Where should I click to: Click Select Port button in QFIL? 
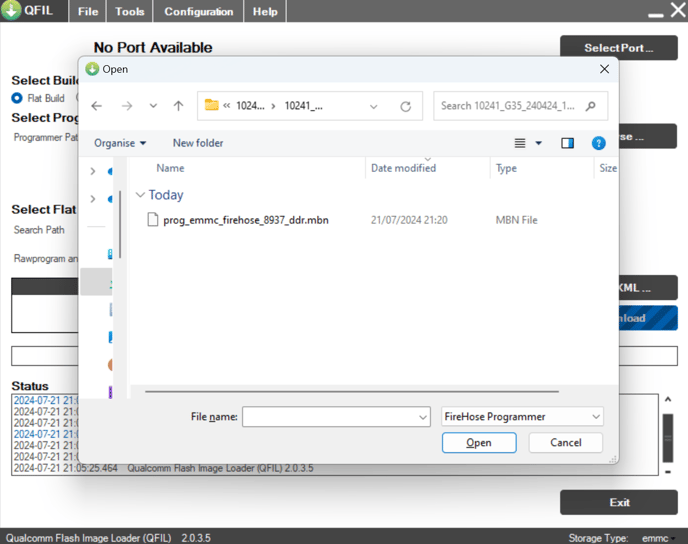(x=619, y=48)
